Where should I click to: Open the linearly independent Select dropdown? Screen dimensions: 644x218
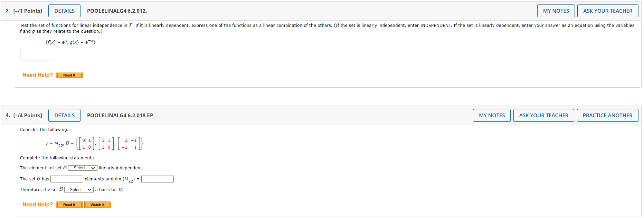point(82,168)
